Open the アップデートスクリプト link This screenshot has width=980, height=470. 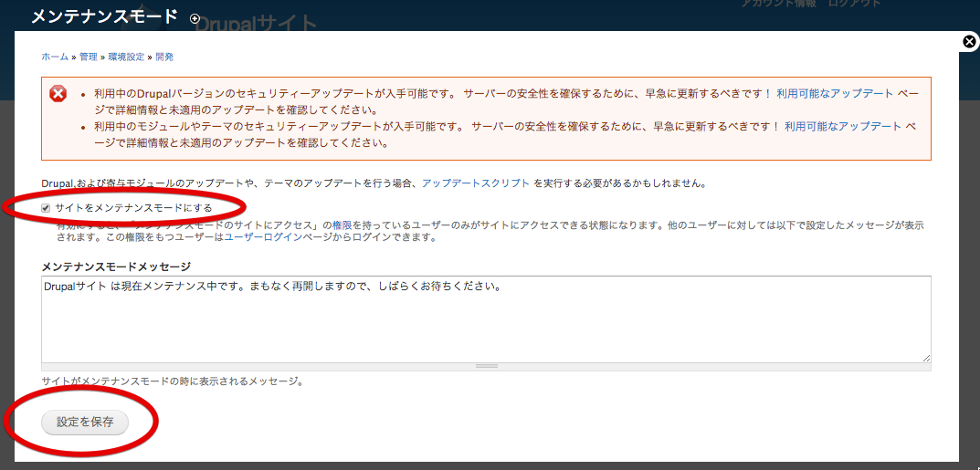[x=475, y=183]
